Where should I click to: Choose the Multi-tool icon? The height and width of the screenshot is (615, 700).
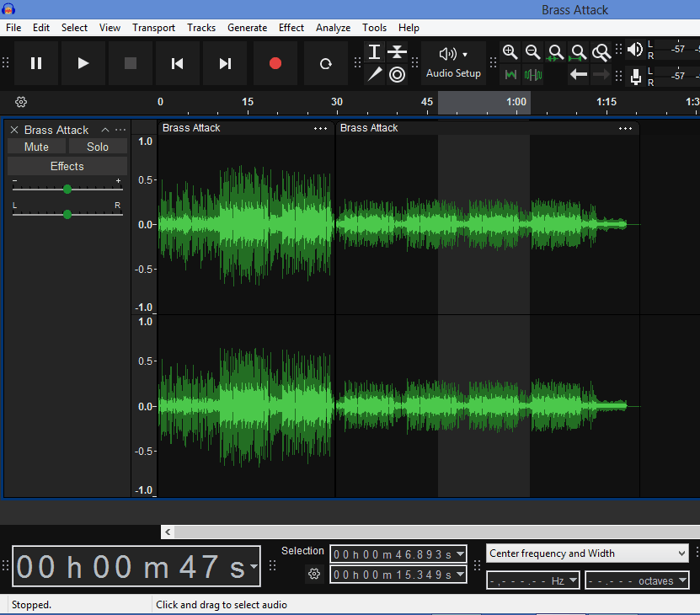[398, 74]
